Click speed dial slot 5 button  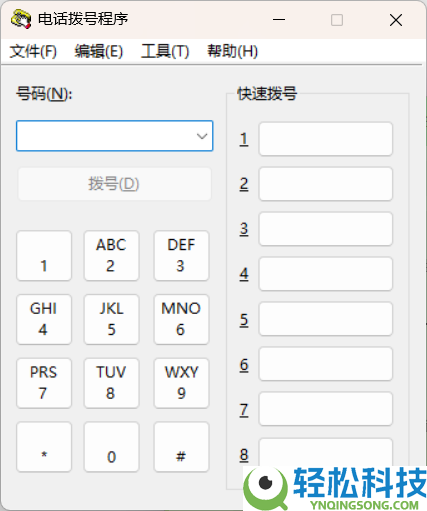pos(326,319)
